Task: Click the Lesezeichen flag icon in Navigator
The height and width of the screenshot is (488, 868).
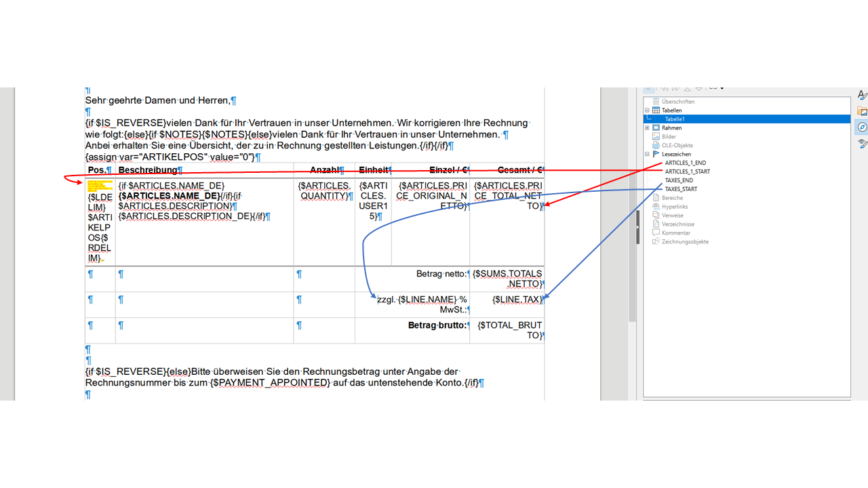Action: tap(656, 155)
